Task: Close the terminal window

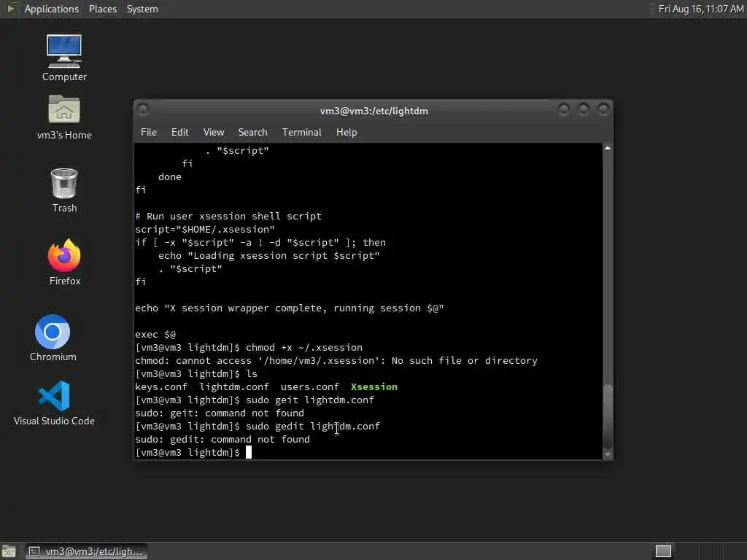Action: [x=603, y=110]
